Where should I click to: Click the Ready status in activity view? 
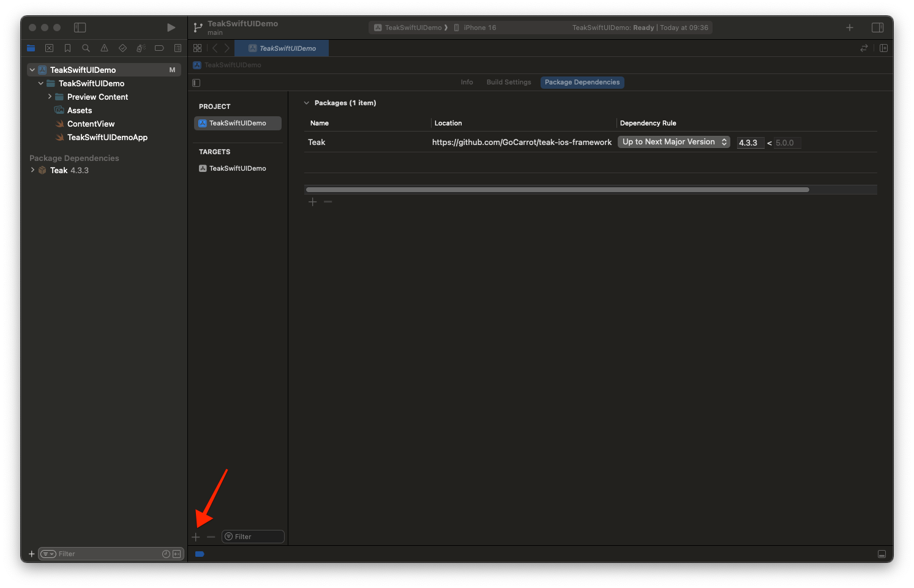(x=643, y=28)
